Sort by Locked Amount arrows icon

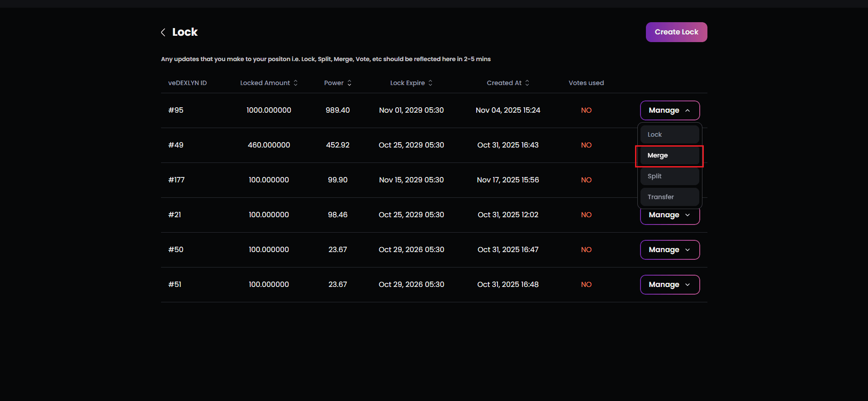coord(295,83)
